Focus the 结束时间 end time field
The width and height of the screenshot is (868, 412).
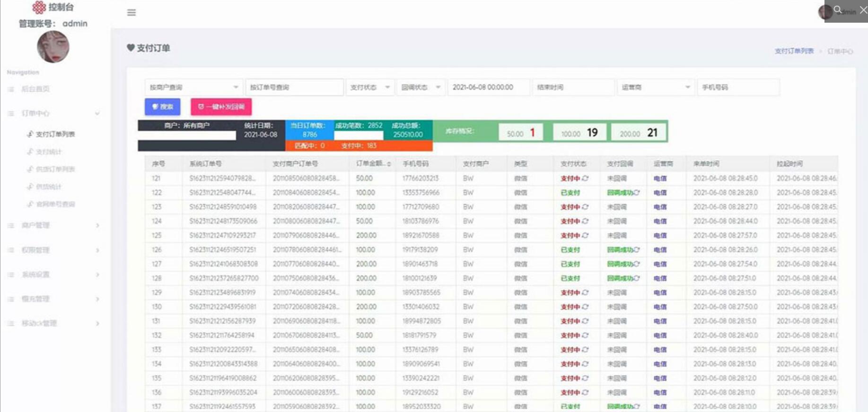click(x=573, y=87)
